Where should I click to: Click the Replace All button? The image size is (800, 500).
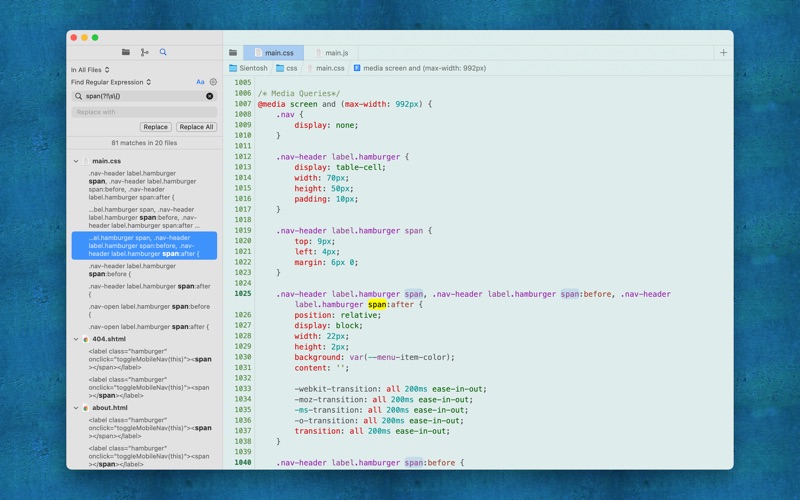coord(196,127)
